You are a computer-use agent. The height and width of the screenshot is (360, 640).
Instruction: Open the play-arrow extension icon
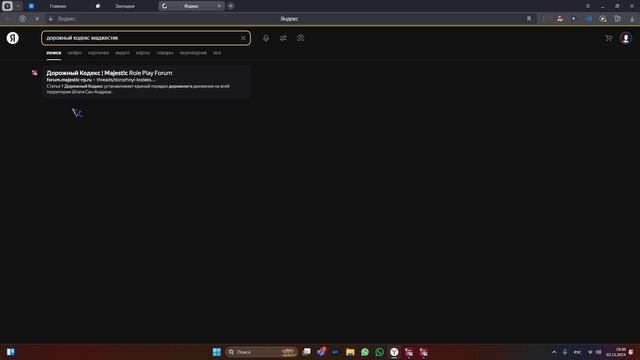click(573, 19)
